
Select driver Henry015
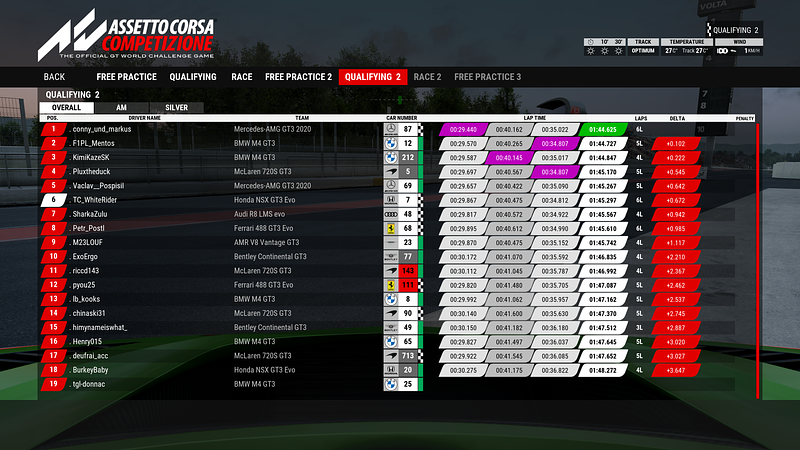point(87,342)
